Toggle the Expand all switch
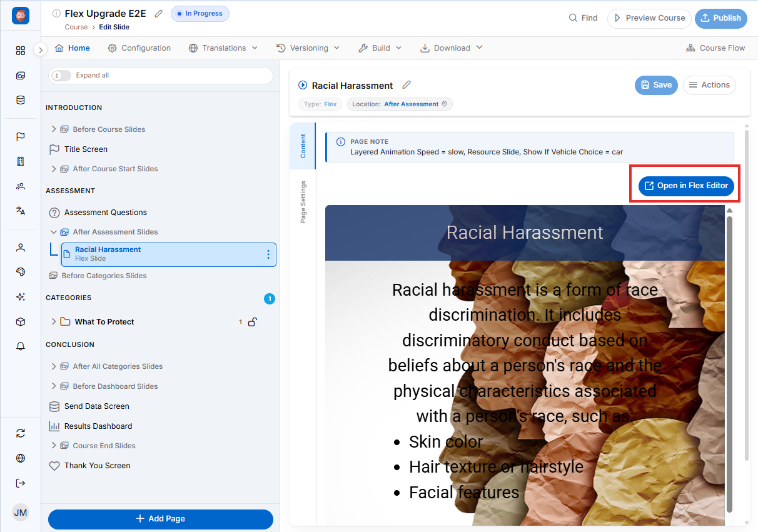The width and height of the screenshot is (758, 532). [61, 75]
